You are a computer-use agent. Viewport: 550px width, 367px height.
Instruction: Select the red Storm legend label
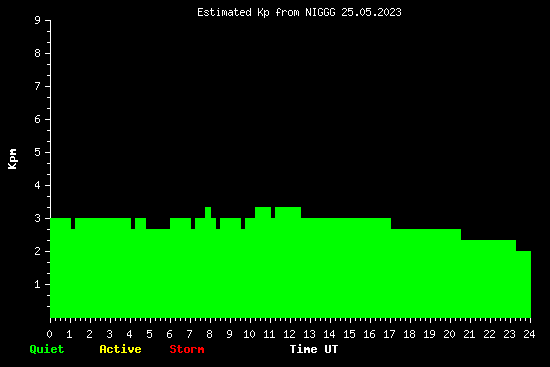point(187,349)
